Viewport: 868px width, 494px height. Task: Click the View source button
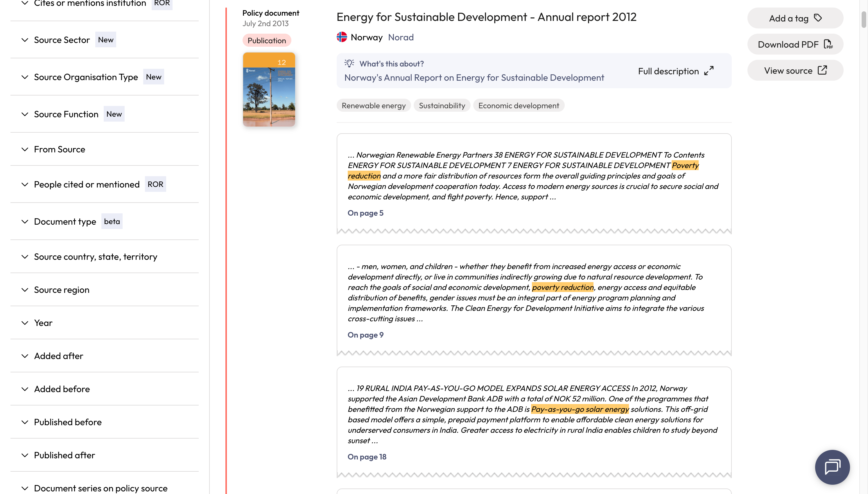795,70
